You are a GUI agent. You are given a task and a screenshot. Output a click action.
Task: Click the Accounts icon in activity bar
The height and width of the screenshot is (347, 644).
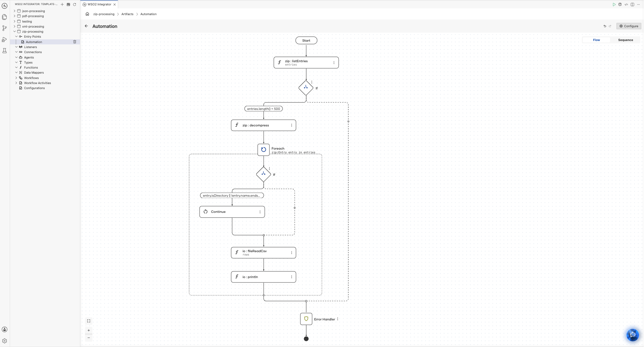pos(5,330)
